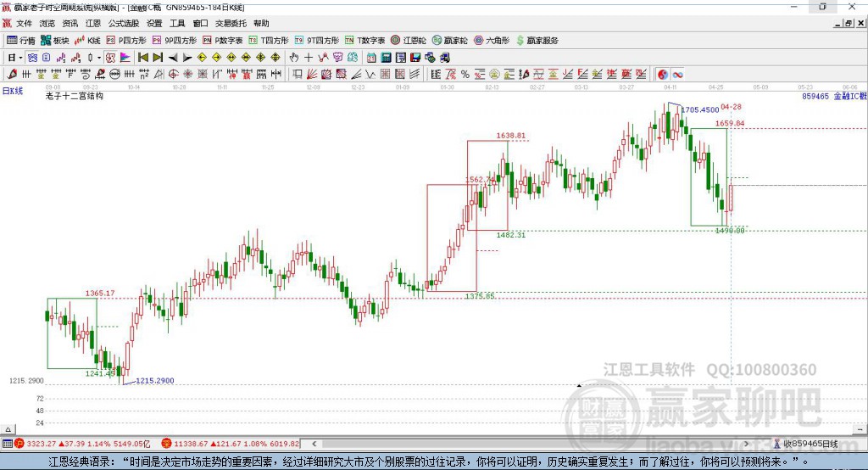868x470 pixels.
Task: Select the zigzag wave line tool
Action: pos(371,75)
